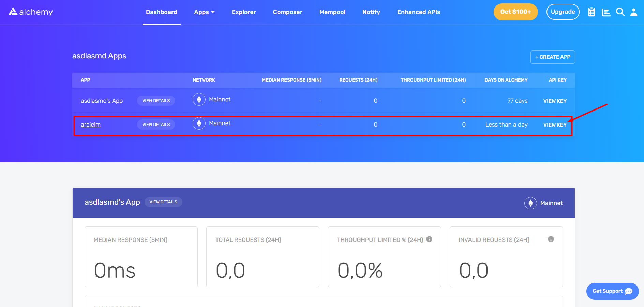The width and height of the screenshot is (644, 307).
Task: Open the Notify tab
Action: [x=371, y=12]
